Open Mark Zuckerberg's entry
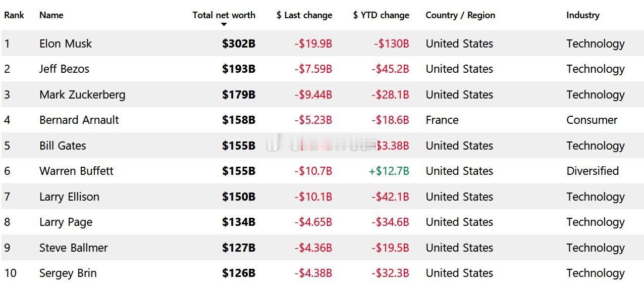Image resolution: width=644 pixels, height=285 pixels. (82, 94)
